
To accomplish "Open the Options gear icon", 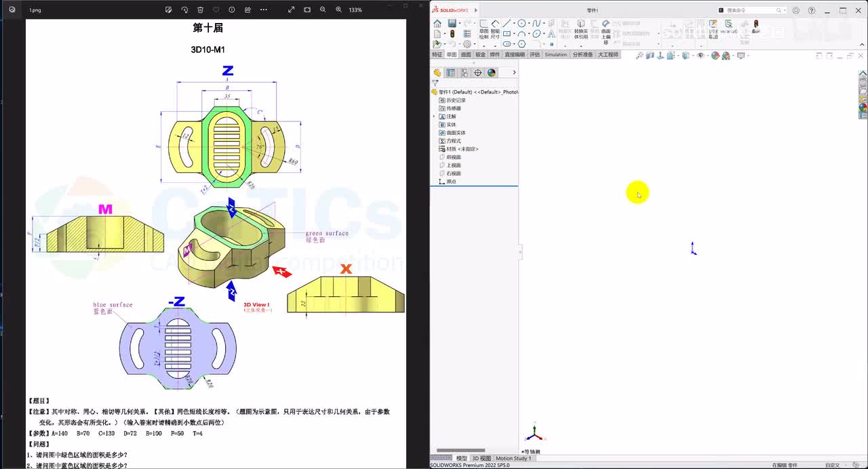I will 467,44.
